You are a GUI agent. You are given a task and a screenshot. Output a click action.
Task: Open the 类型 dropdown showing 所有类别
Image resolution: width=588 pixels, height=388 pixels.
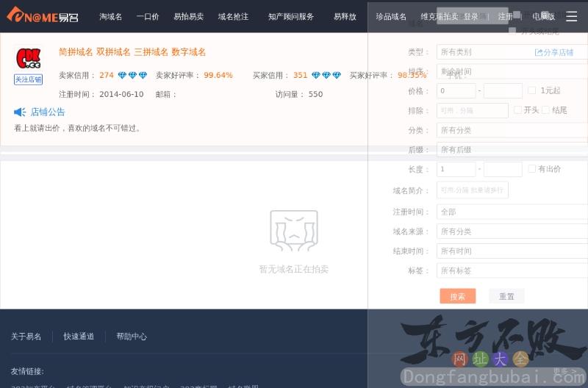(512, 52)
